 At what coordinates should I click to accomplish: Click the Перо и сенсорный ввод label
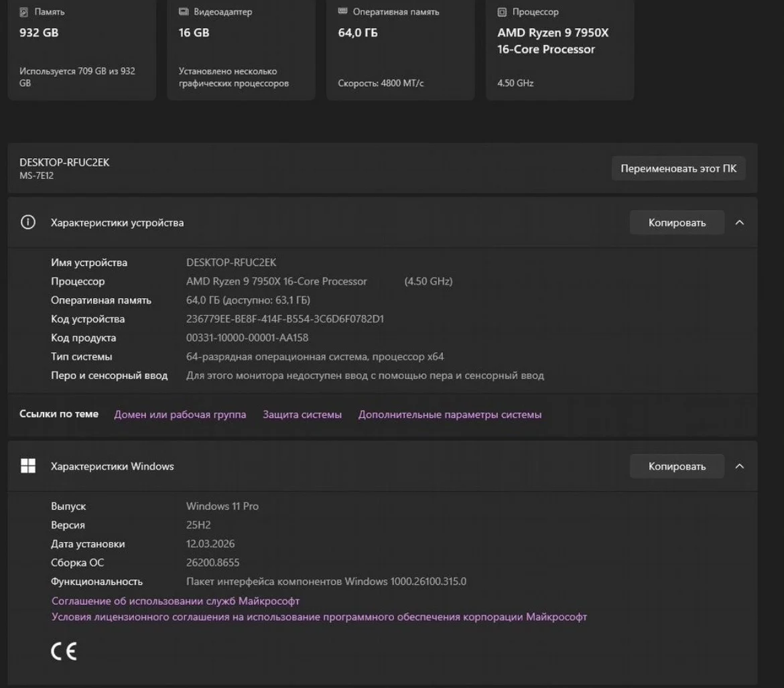(109, 376)
